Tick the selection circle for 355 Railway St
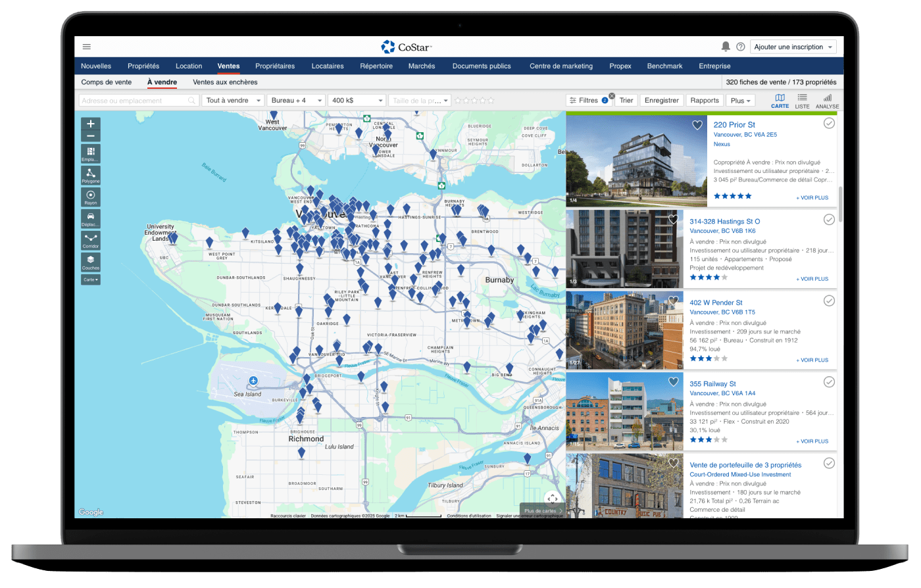The width and height of the screenshot is (921, 588). coord(829,382)
